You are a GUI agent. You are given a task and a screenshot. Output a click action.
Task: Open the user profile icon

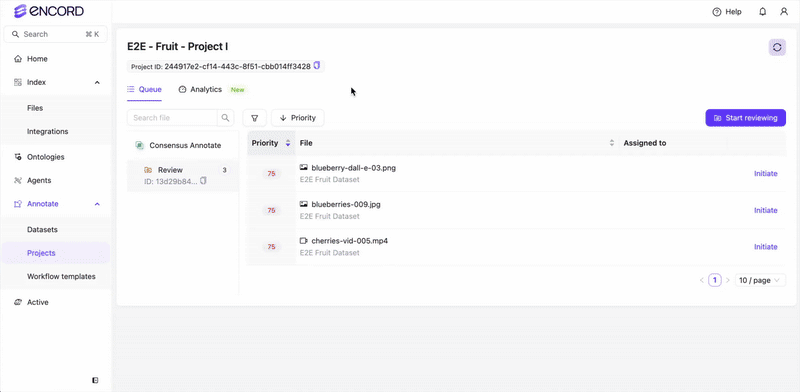784,12
